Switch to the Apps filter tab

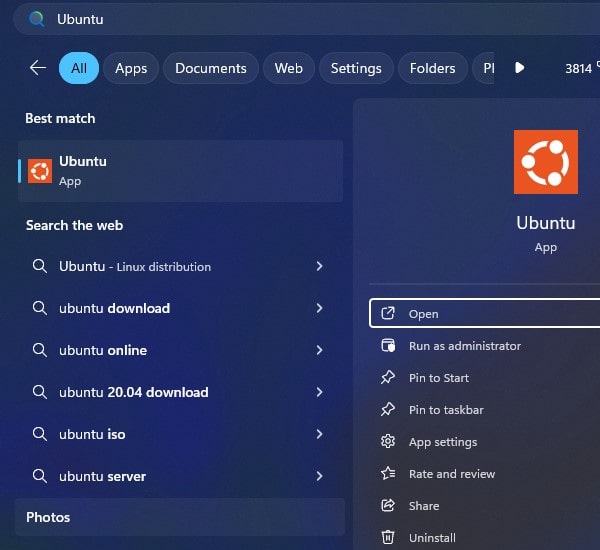[131, 68]
